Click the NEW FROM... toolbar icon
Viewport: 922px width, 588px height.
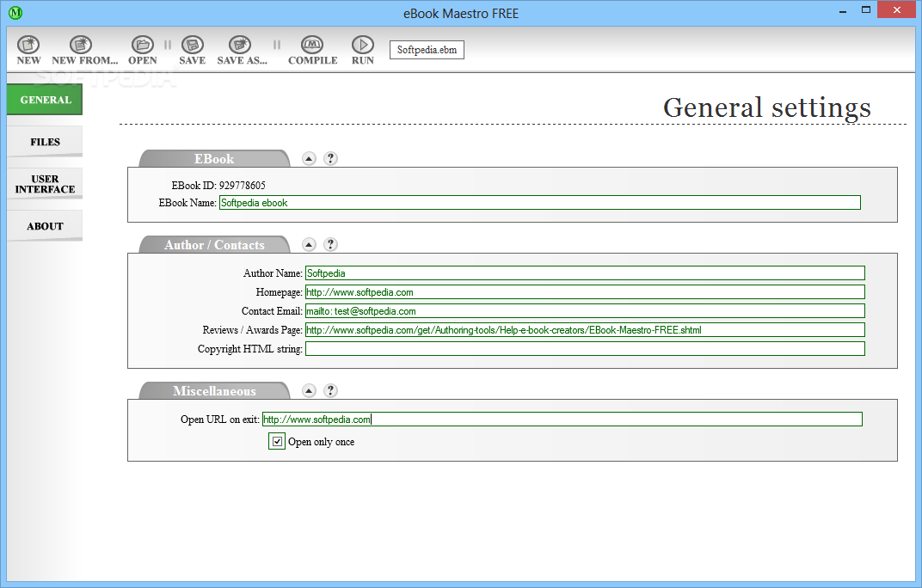81,45
